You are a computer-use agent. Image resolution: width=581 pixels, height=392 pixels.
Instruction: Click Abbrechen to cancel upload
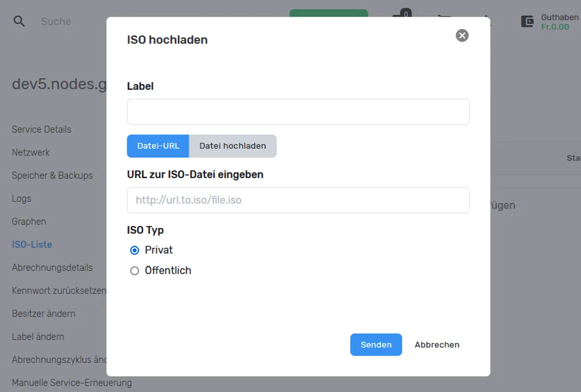pyautogui.click(x=437, y=345)
